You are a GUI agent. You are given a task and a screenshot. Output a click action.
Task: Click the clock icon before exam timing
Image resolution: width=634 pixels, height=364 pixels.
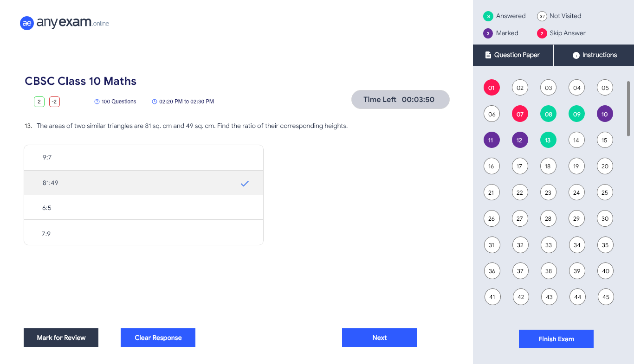pyautogui.click(x=154, y=101)
